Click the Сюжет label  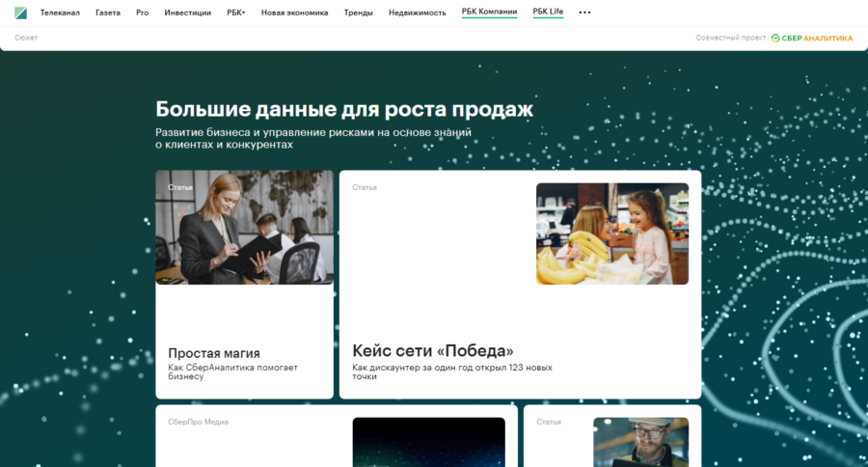(x=26, y=38)
